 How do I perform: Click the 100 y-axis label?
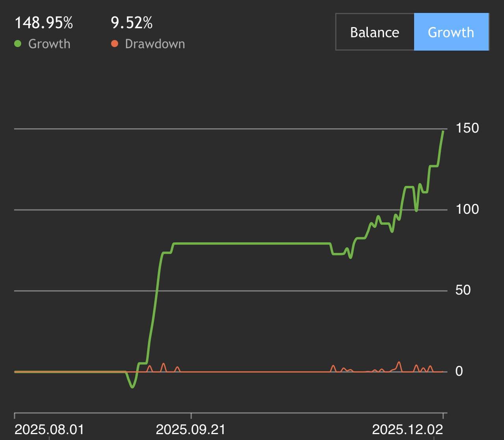[x=467, y=209]
